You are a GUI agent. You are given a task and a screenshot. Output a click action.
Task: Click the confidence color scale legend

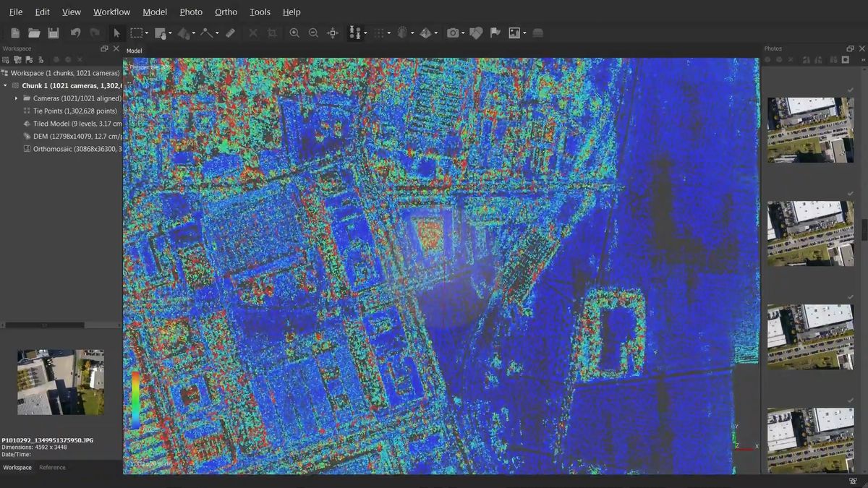(x=135, y=401)
